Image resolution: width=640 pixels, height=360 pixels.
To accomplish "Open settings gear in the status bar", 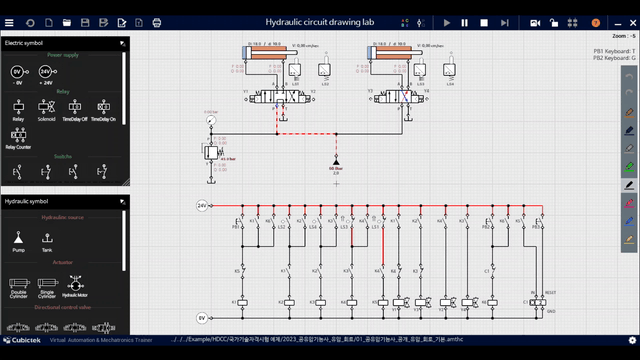I will (632, 340).
